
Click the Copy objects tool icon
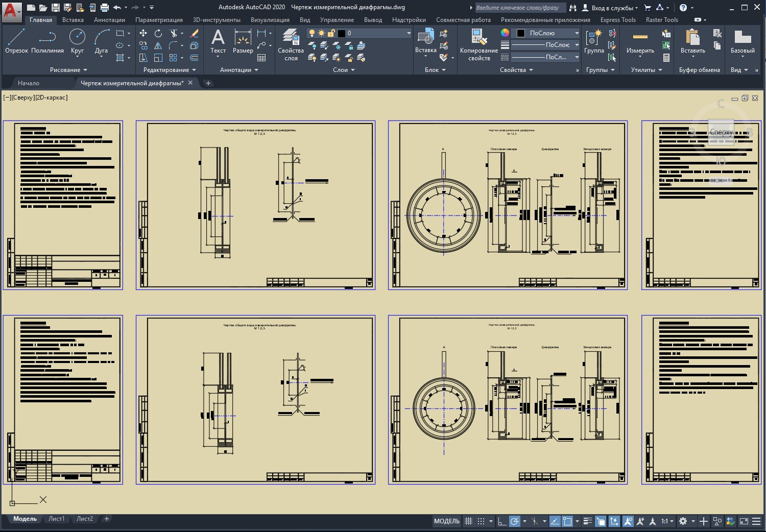[x=143, y=45]
